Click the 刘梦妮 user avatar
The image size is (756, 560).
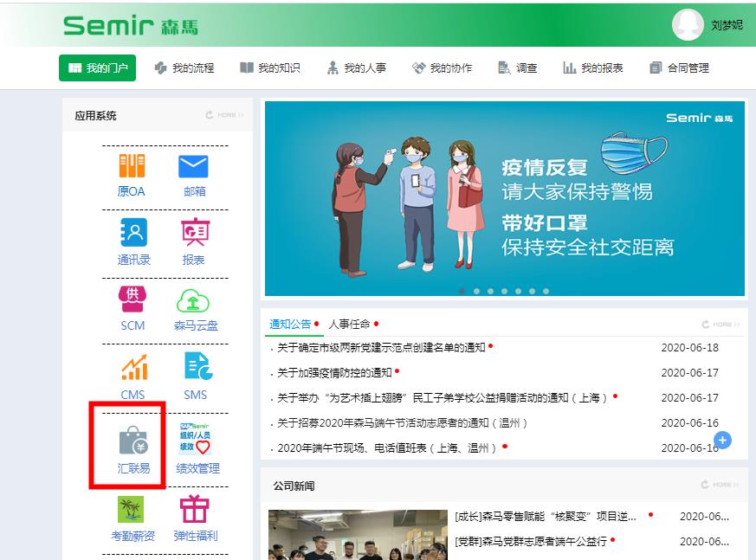coord(688,24)
